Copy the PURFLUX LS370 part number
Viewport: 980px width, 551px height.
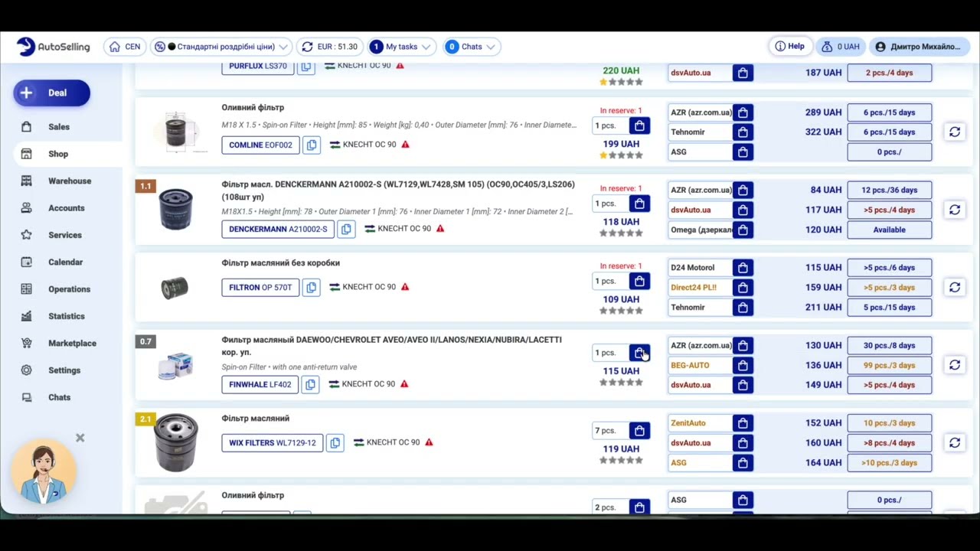tap(305, 66)
